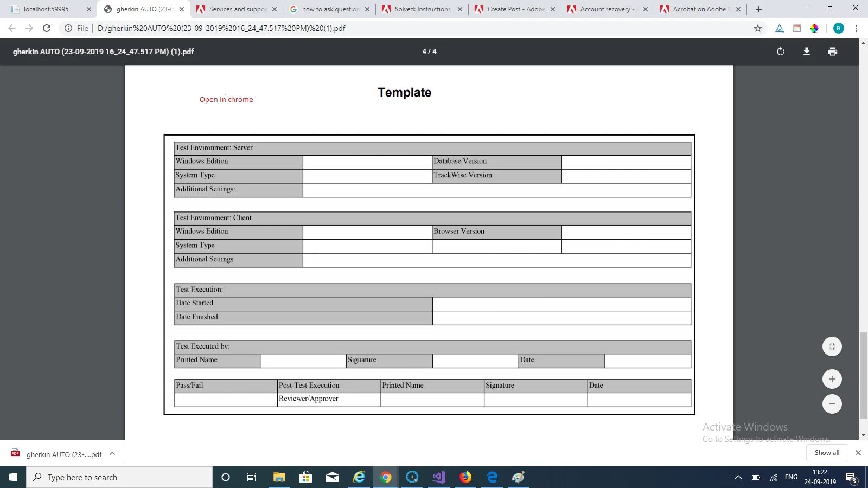Click the Type here to search box

pos(119,477)
